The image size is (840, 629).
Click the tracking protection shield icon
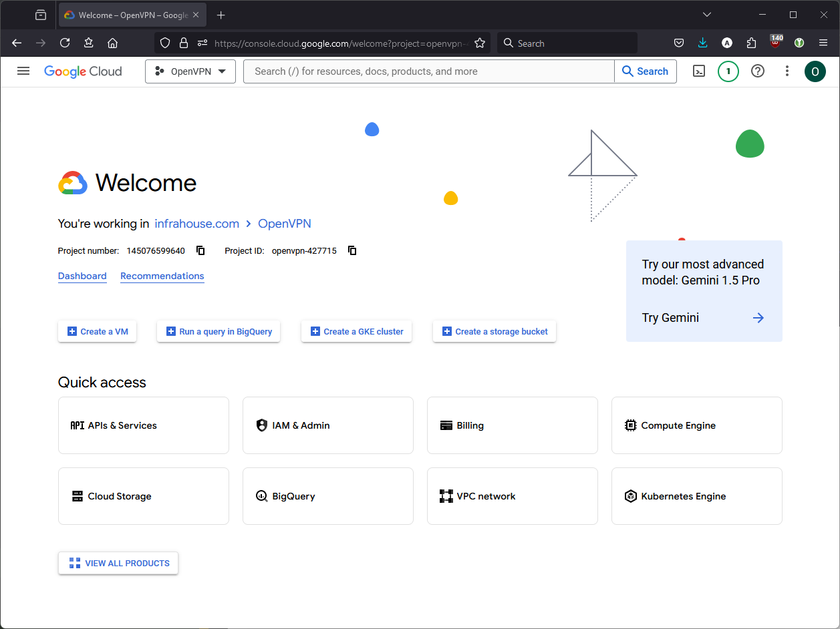(165, 43)
